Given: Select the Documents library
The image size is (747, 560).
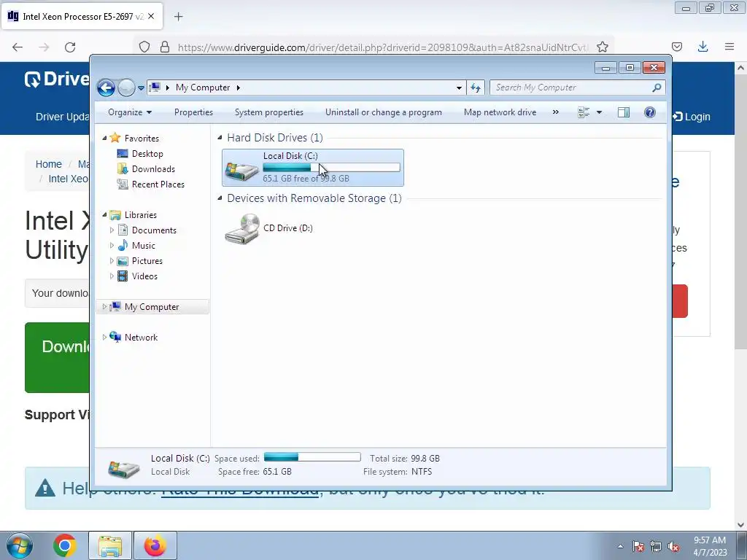Looking at the screenshot, I should click(x=154, y=230).
